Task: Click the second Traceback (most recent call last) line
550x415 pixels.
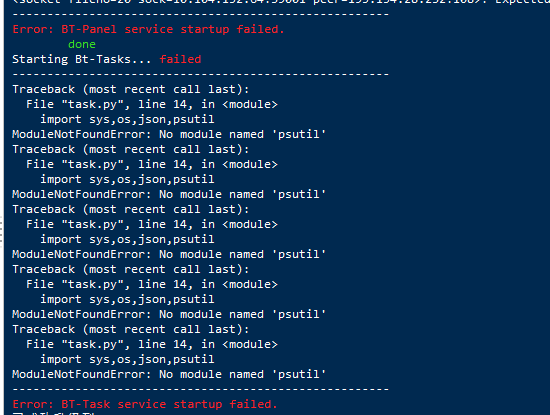Action: point(131,149)
